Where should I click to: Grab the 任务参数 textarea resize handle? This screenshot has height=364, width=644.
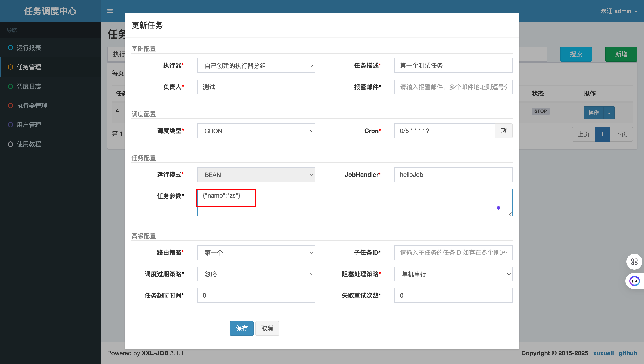click(510, 214)
